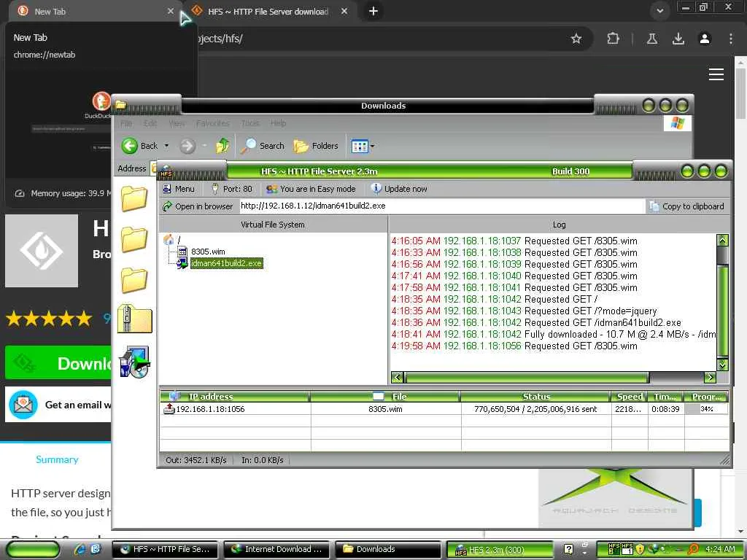The height and width of the screenshot is (560, 747).
Task: Click Back in Downloads window
Action: point(139,146)
